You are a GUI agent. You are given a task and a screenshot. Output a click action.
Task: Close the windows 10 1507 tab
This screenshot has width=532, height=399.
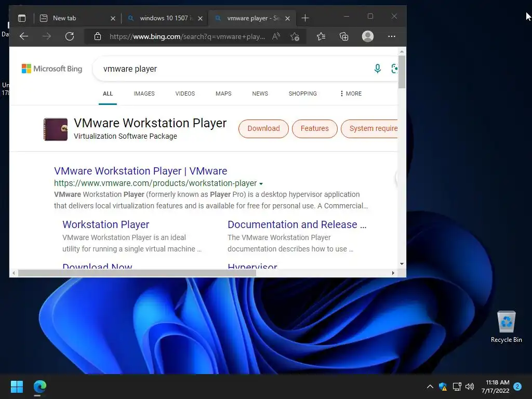click(200, 18)
